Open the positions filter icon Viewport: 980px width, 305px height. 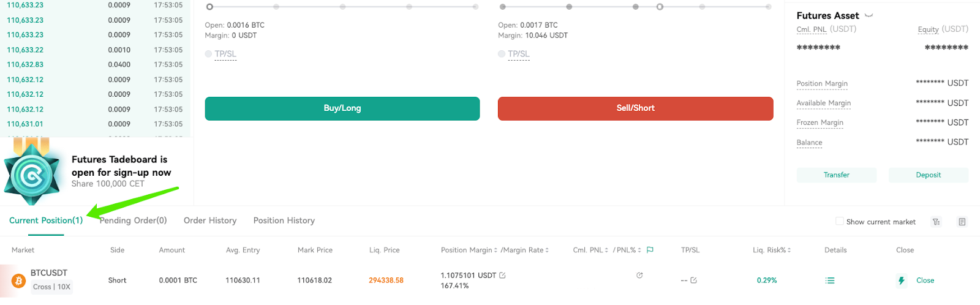pos(936,222)
